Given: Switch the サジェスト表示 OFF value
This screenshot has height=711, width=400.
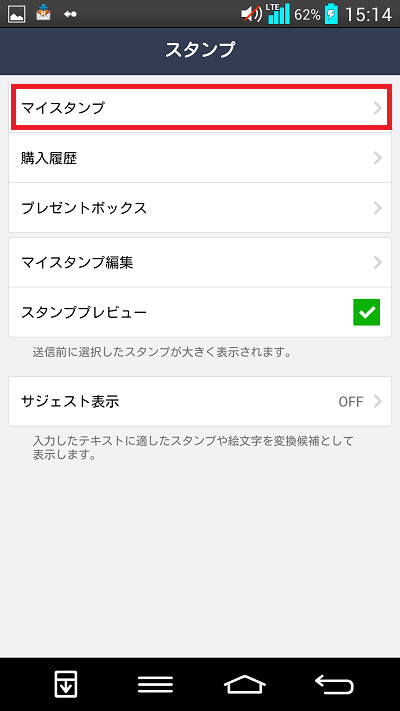Looking at the screenshot, I should 351,402.
